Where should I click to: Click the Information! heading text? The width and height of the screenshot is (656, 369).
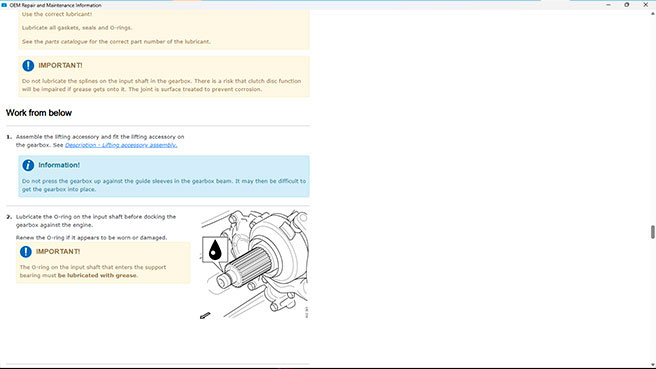(59, 165)
